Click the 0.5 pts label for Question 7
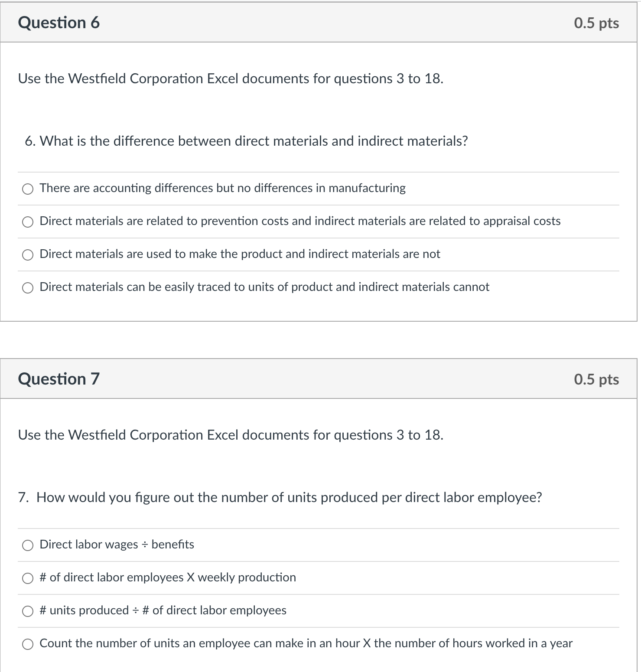 click(x=596, y=378)
